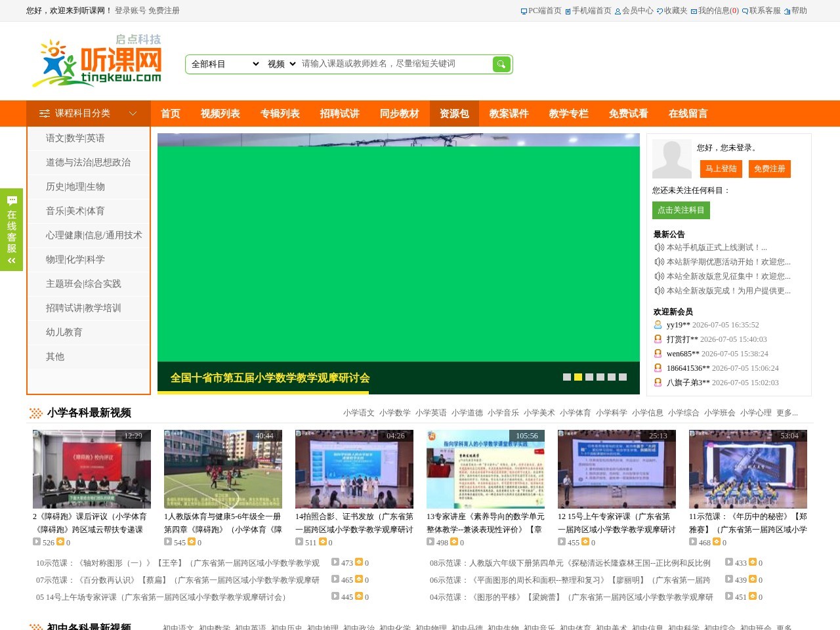Open the 同步教材 nav item
Viewport: 840px width, 630px height.
click(400, 114)
